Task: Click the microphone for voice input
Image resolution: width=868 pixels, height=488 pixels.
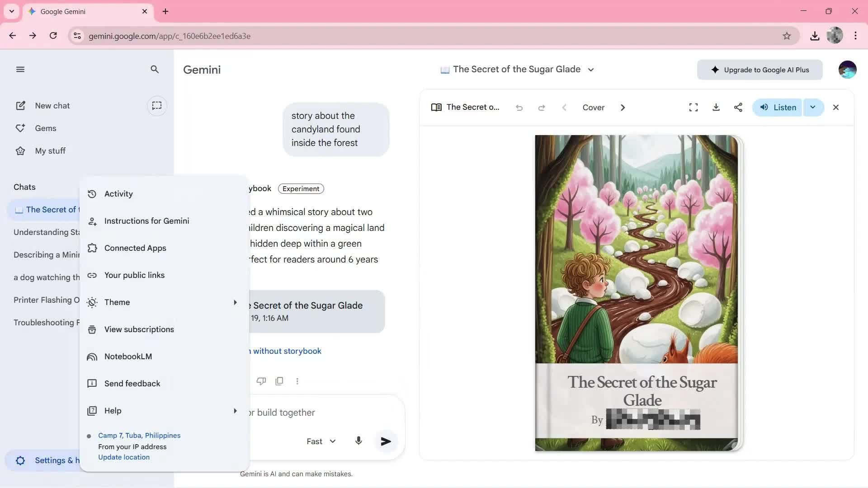Action: click(x=359, y=441)
